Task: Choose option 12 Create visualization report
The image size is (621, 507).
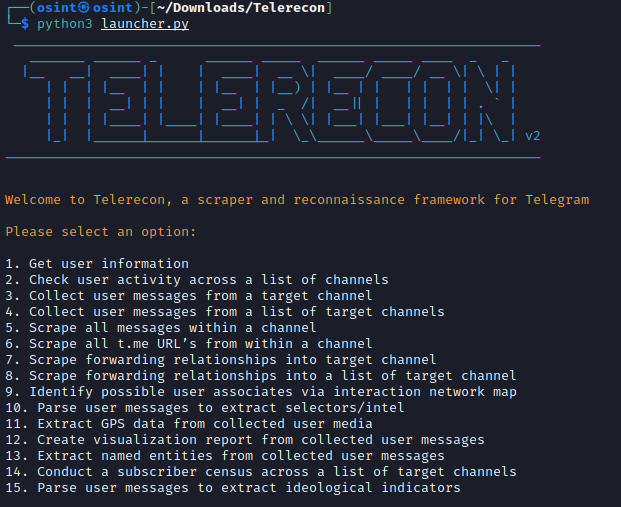Action: 244,440
